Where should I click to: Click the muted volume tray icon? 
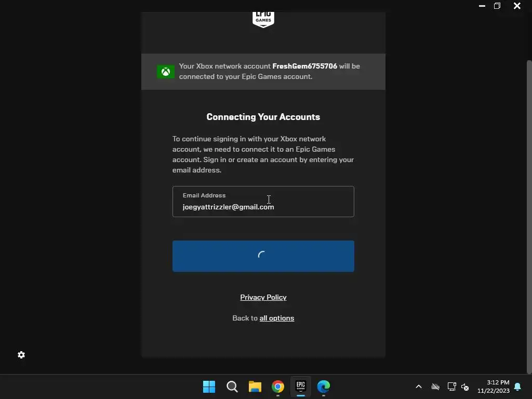(465, 387)
